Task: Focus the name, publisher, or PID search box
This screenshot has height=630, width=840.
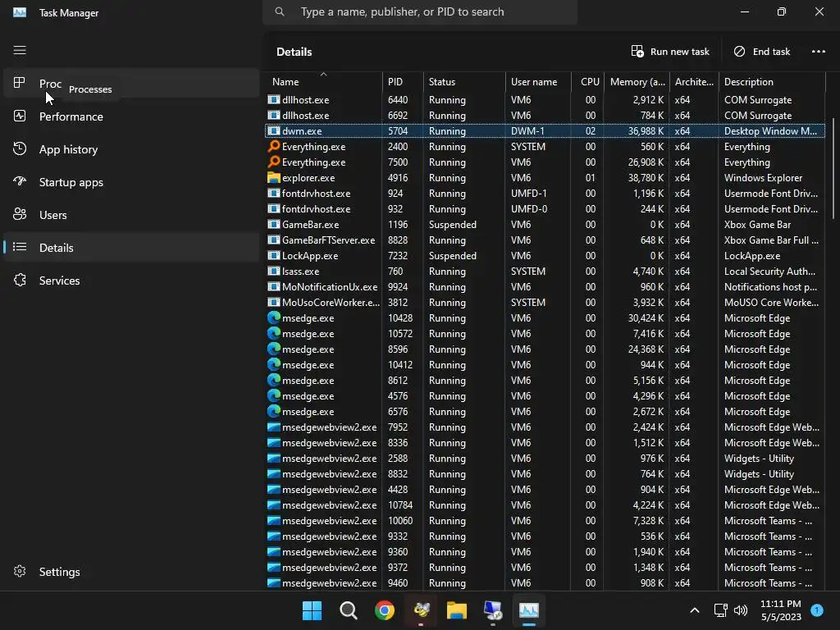Action: point(420,11)
